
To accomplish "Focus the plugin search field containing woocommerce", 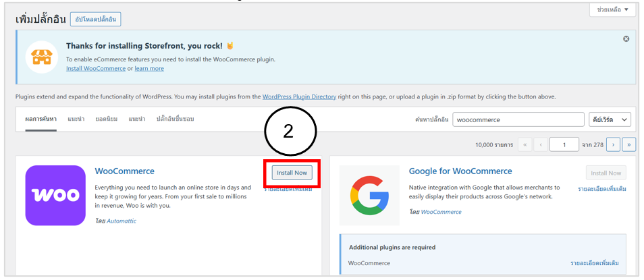I will click(518, 119).
